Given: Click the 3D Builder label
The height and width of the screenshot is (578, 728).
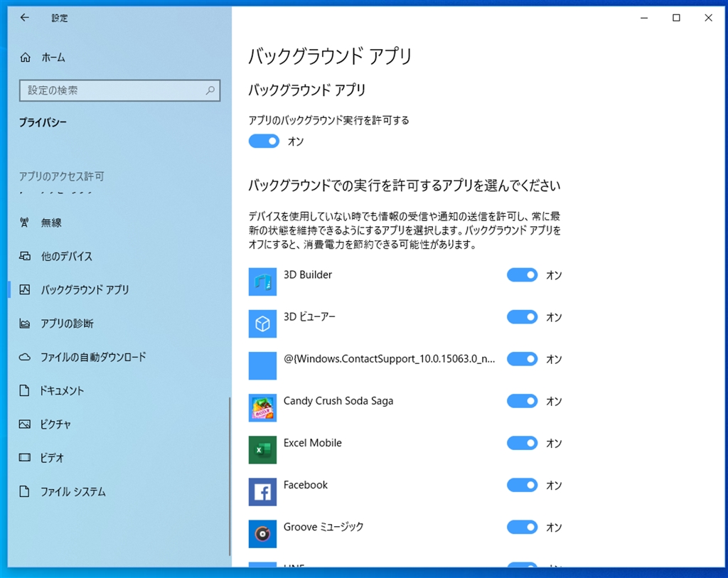Looking at the screenshot, I should pyautogui.click(x=307, y=274).
